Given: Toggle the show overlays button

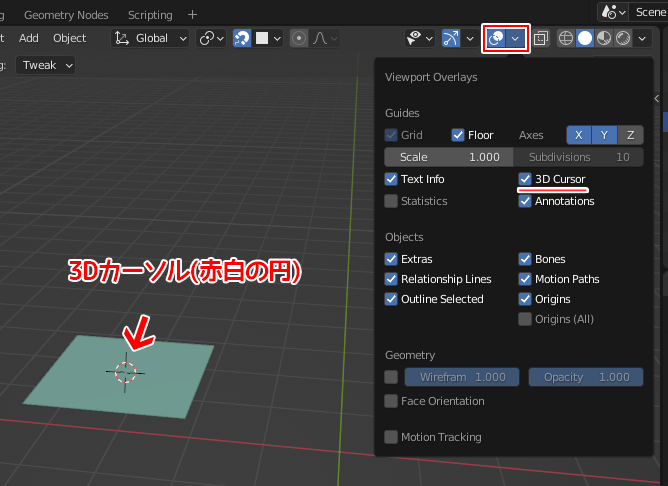Looking at the screenshot, I should [496, 38].
